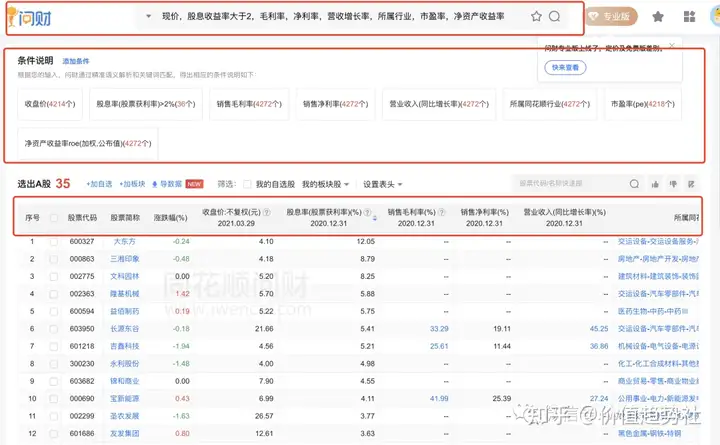This screenshot has width=720, height=445.
Task: Close the 专业版 promotion popup
Action: coord(672,45)
